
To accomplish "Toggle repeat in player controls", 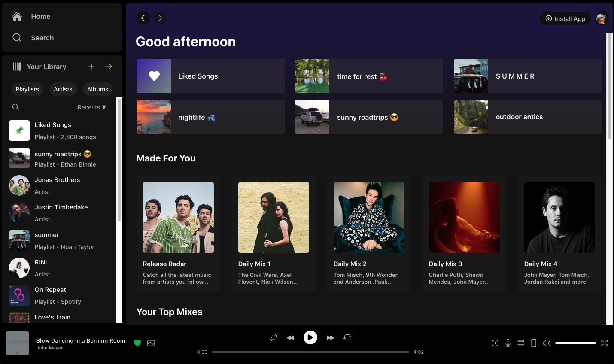I will coord(347,337).
